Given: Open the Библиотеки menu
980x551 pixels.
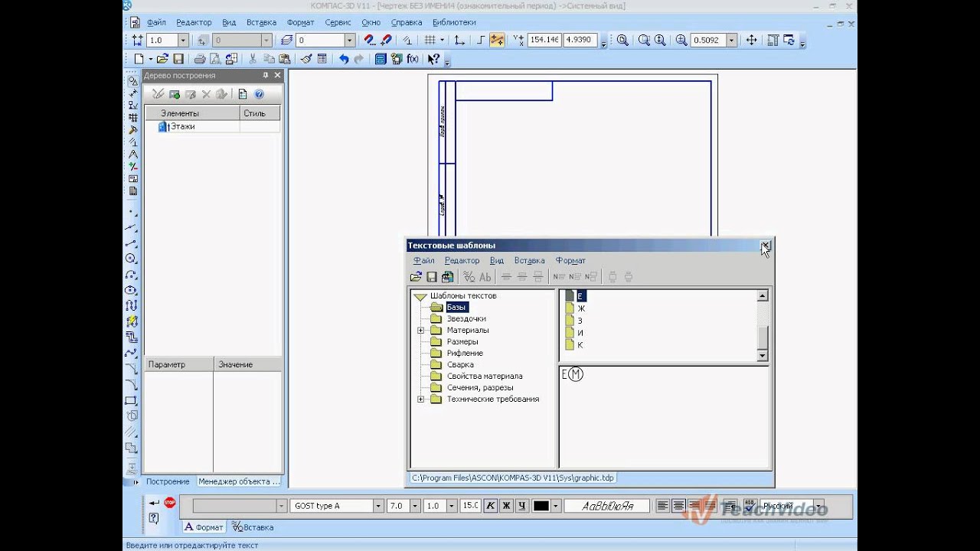Looking at the screenshot, I should tap(454, 22).
